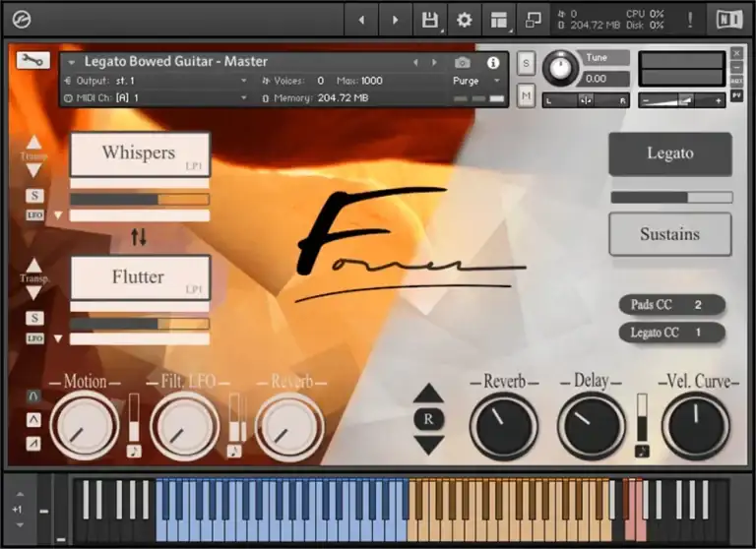
Task: Click the exclamation mark panic icon
Action: pyautogui.click(x=690, y=20)
